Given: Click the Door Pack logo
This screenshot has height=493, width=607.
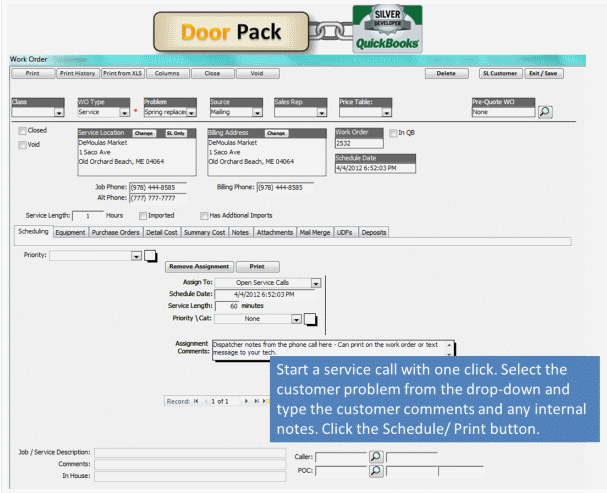Looking at the screenshot, I should (231, 32).
